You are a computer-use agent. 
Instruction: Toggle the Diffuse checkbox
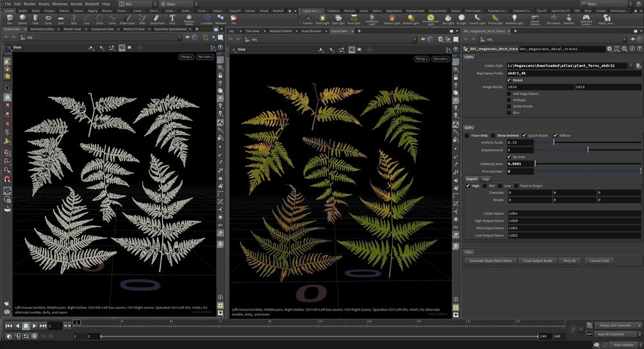pyautogui.click(x=556, y=136)
